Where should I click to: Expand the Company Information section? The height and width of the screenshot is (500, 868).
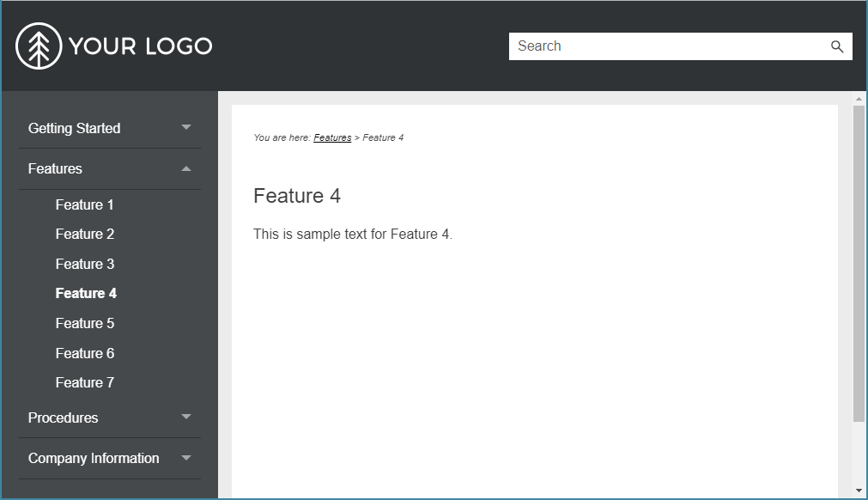pos(186,459)
